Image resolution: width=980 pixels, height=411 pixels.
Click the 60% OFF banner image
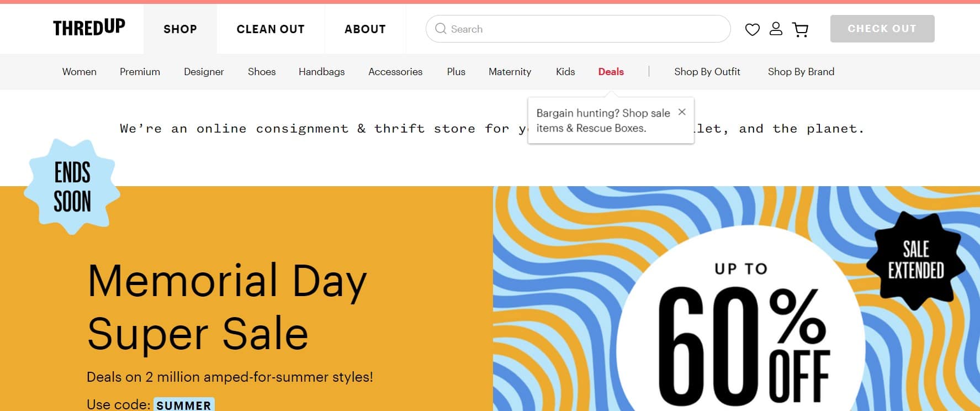(737, 298)
